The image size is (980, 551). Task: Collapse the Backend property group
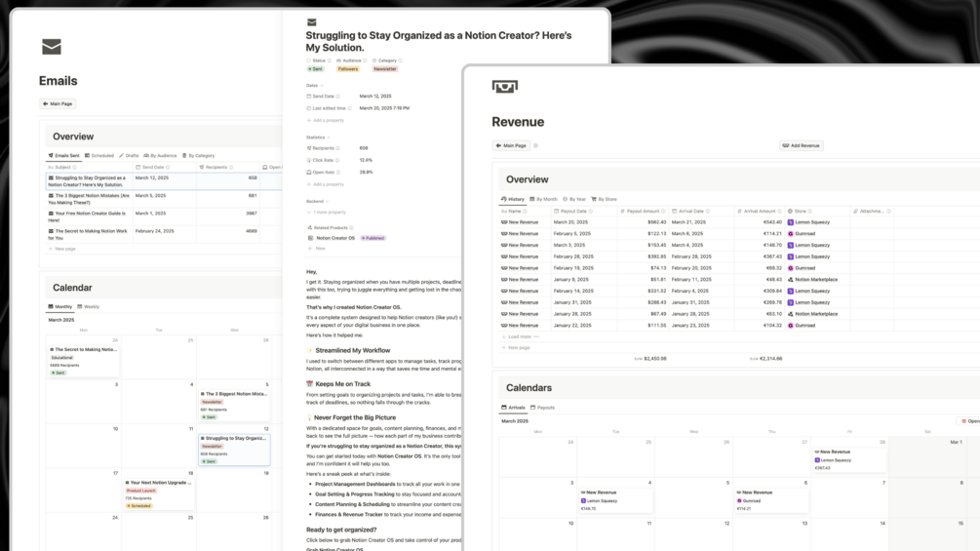point(317,201)
